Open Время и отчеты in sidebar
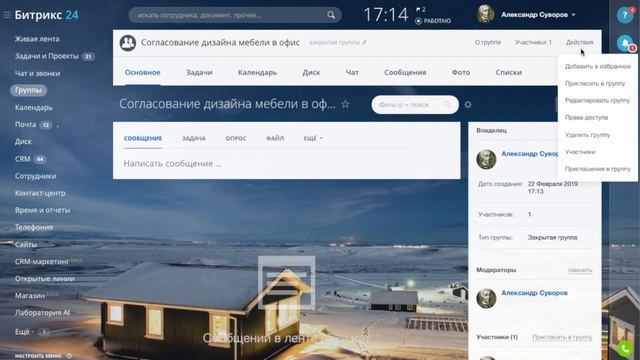Image resolution: width=640 pixels, height=360 pixels. [42, 210]
